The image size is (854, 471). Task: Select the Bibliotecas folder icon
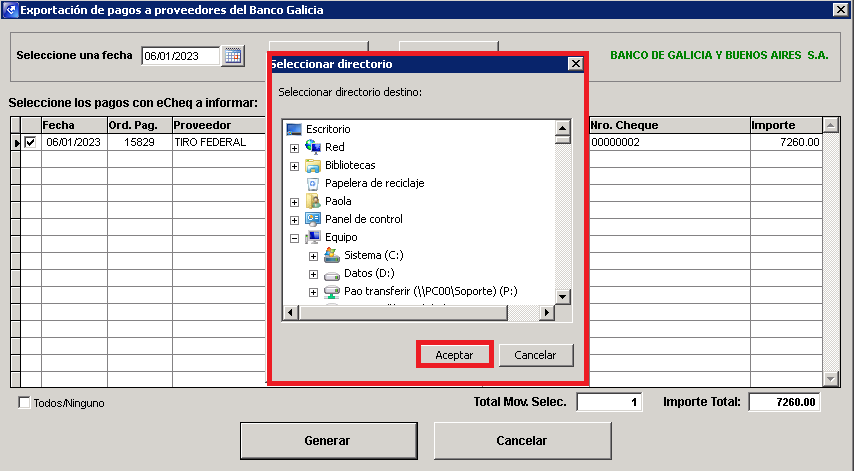(x=313, y=165)
